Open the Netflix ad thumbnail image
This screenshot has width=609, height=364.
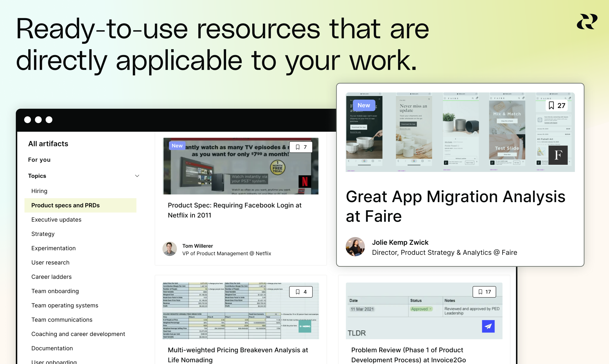click(x=241, y=166)
